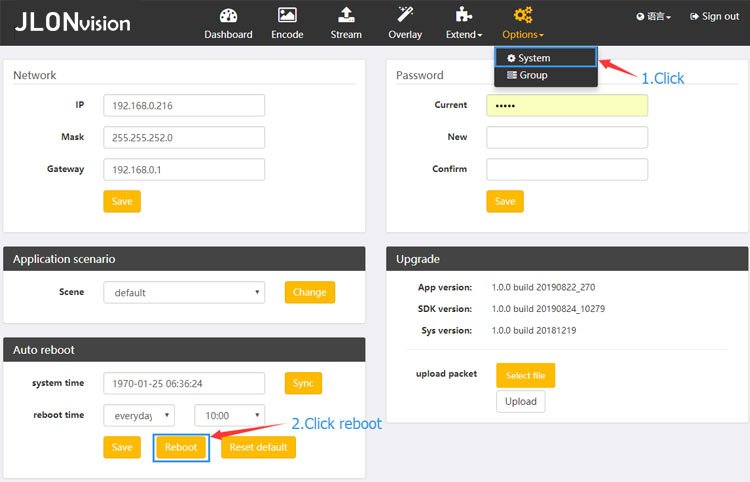Click the Extend puzzle piece icon
The width and height of the screenshot is (750, 482).
click(x=463, y=15)
